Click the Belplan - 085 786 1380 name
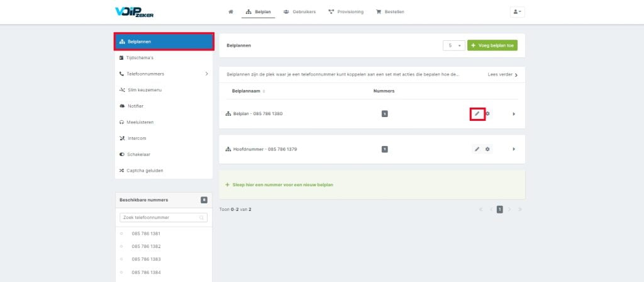Screen dimensions: 644x282 point(257,114)
